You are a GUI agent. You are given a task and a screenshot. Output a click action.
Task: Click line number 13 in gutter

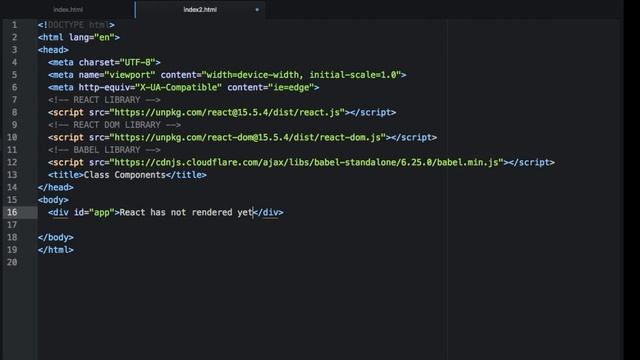click(x=12, y=175)
